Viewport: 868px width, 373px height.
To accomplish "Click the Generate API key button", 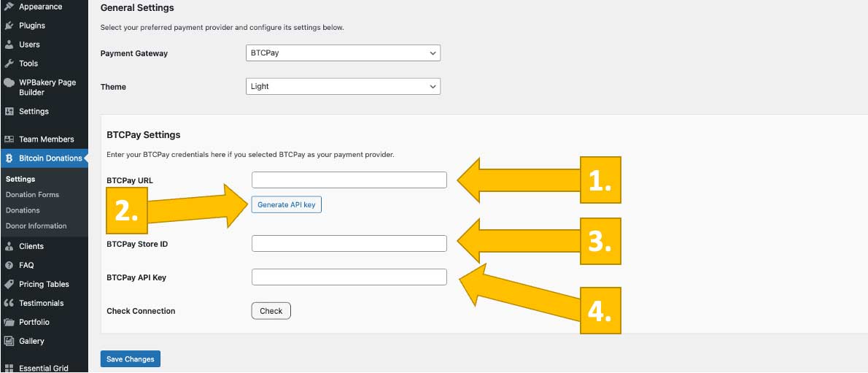I will [286, 204].
